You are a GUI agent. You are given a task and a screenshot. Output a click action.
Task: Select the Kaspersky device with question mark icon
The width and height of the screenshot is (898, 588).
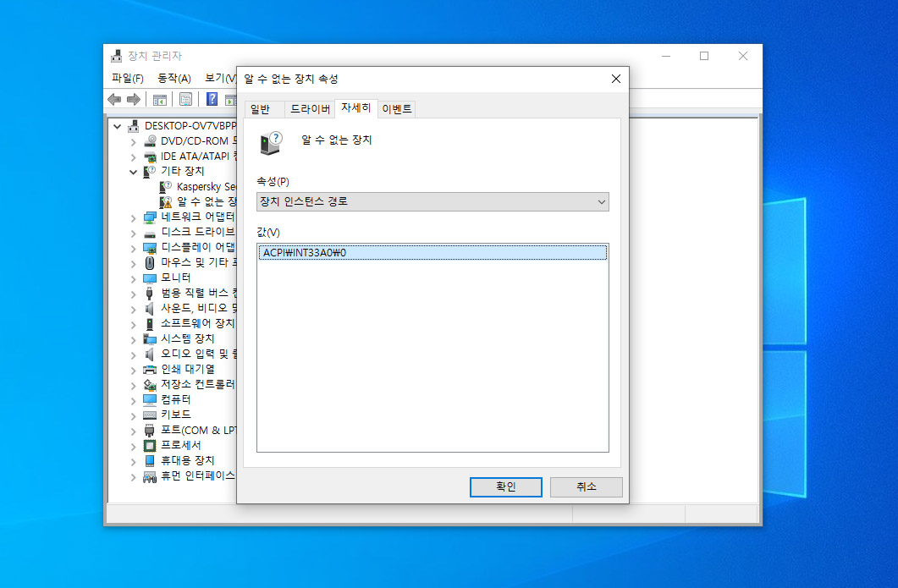click(x=166, y=186)
